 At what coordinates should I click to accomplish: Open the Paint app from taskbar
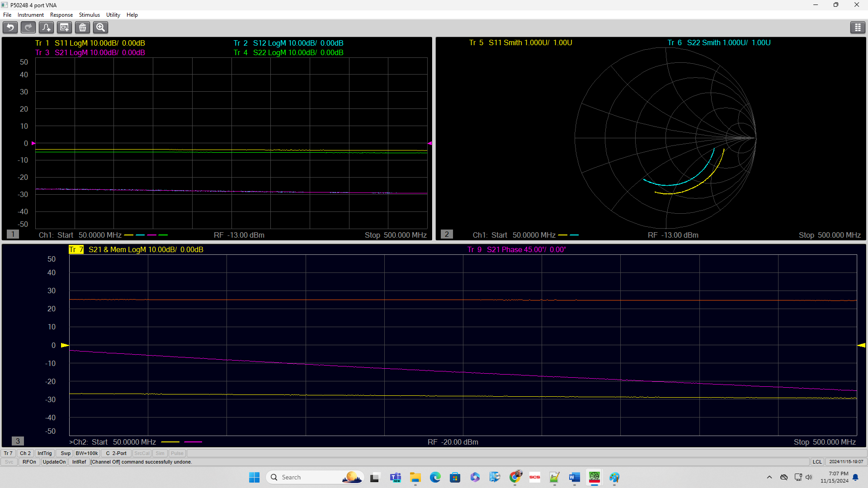[614, 477]
